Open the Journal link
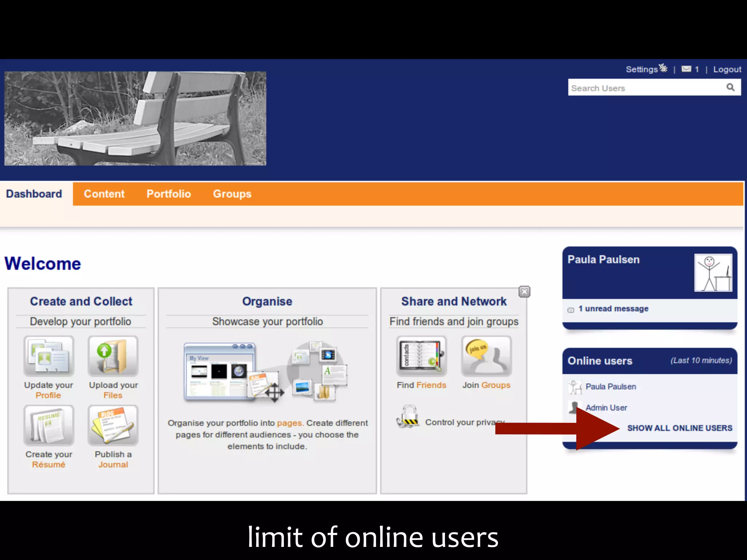 [x=113, y=464]
